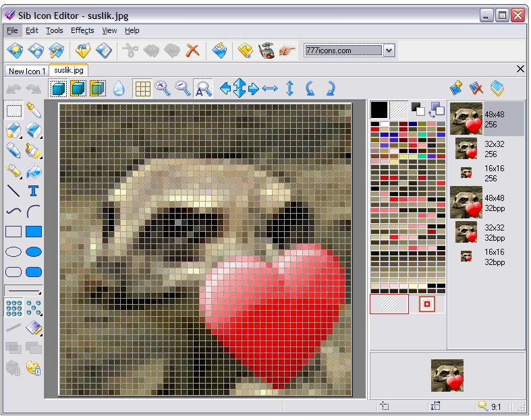This screenshot has height=420, width=531.
Task: Click the black foreground color swatch
Action: pos(379,110)
